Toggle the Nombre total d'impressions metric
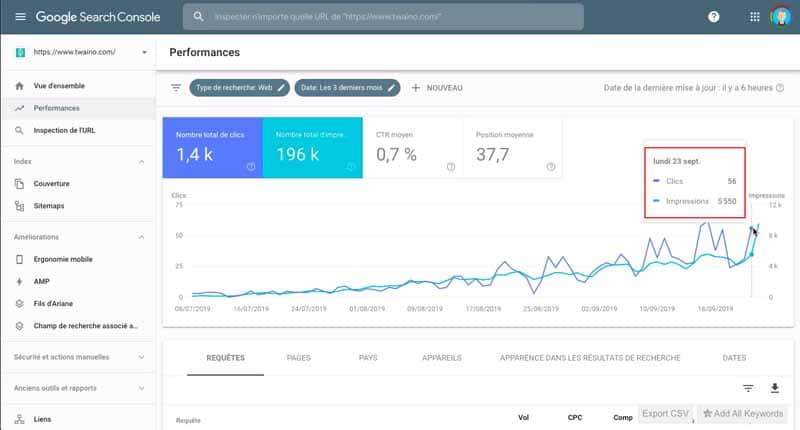The image size is (800, 430). (x=313, y=147)
